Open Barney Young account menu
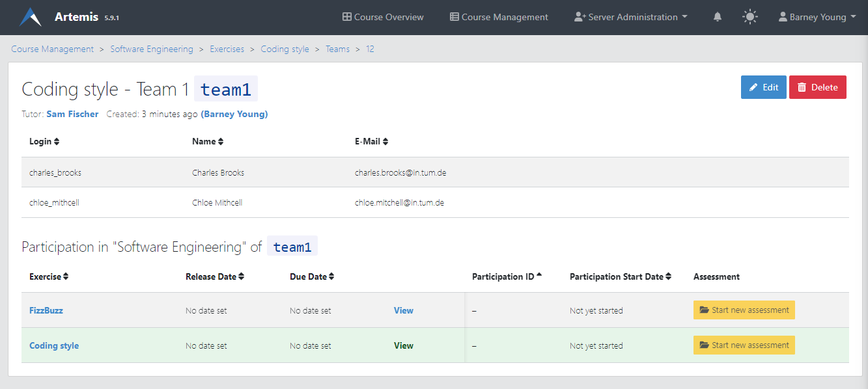Image resolution: width=868 pixels, height=389 pixels. (x=817, y=17)
